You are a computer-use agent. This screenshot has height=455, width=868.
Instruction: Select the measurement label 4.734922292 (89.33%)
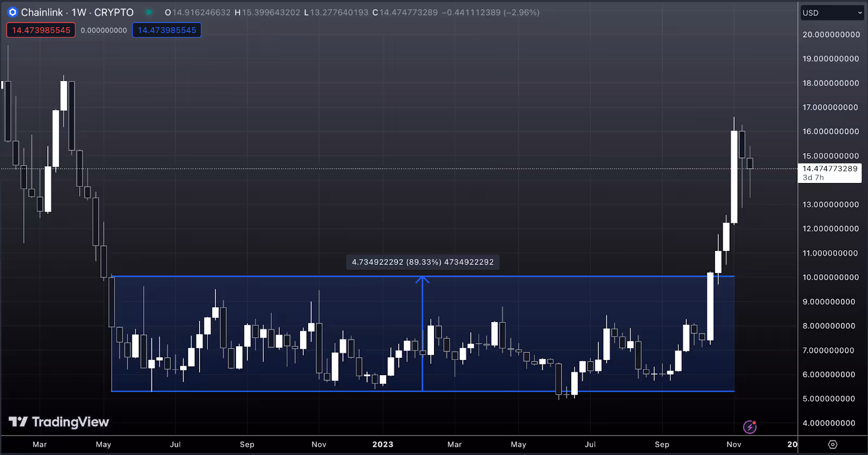point(423,262)
